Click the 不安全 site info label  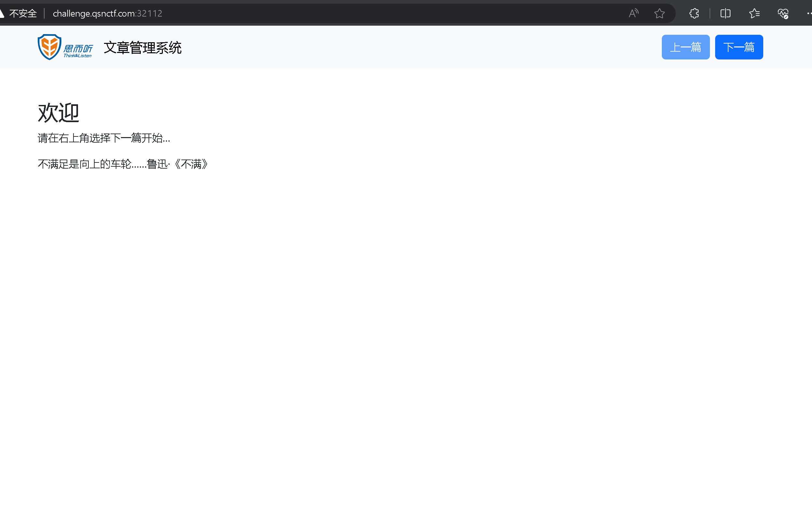click(x=23, y=13)
